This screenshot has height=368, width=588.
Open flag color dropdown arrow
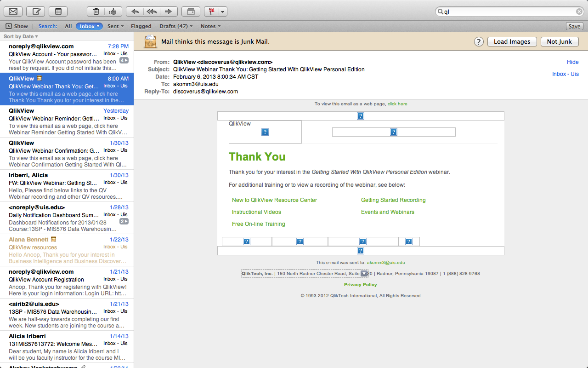pos(223,11)
